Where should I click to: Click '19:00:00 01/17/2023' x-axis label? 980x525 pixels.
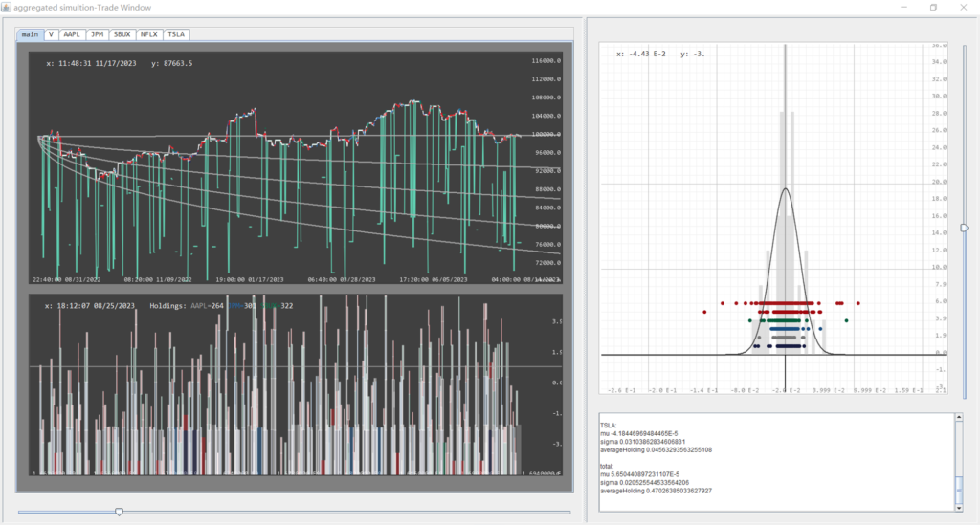[x=250, y=279]
